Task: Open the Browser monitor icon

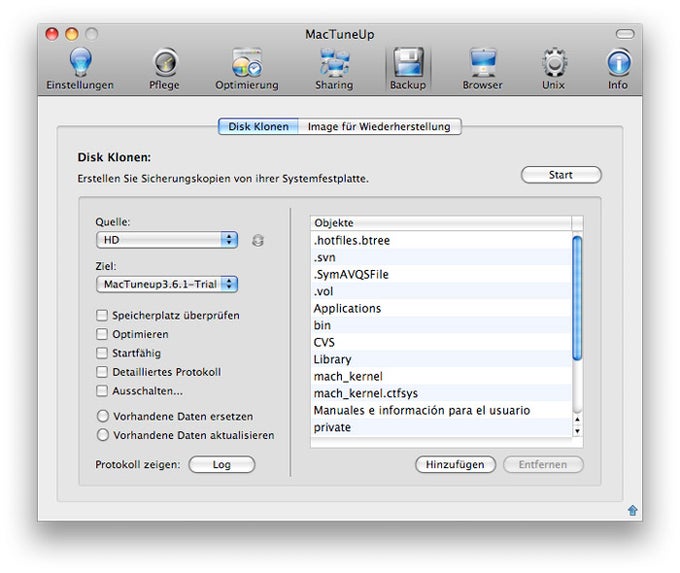Action: (482, 63)
